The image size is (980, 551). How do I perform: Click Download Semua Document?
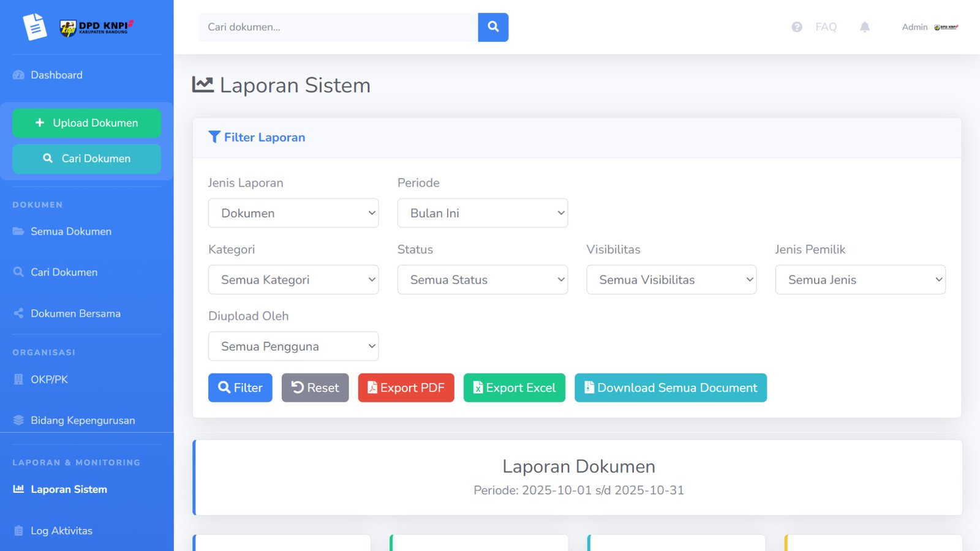(670, 388)
